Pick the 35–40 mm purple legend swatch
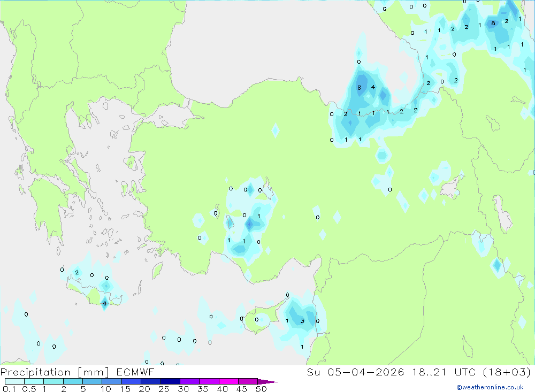Viewport: 535px width, 392px height. pyautogui.click(x=209, y=381)
